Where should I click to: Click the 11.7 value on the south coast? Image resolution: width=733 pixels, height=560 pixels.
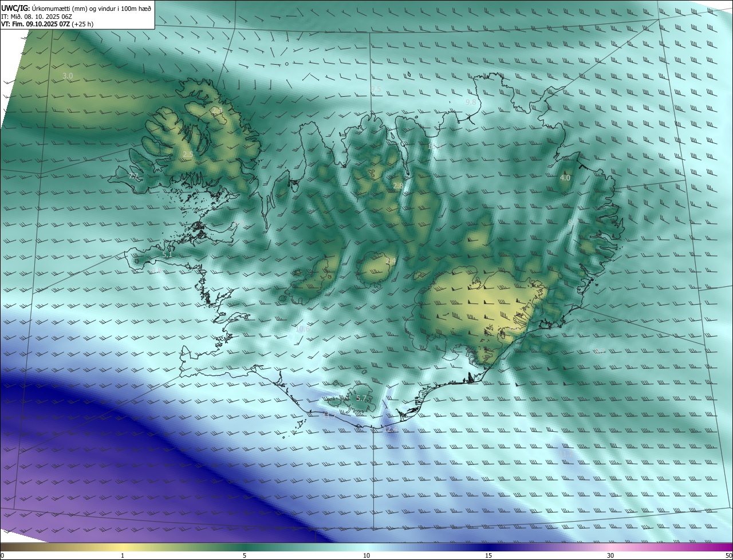coord(330,416)
